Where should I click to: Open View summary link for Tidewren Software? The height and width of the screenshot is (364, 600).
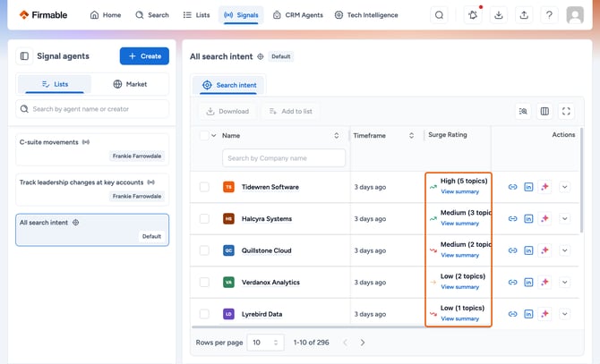459,191
